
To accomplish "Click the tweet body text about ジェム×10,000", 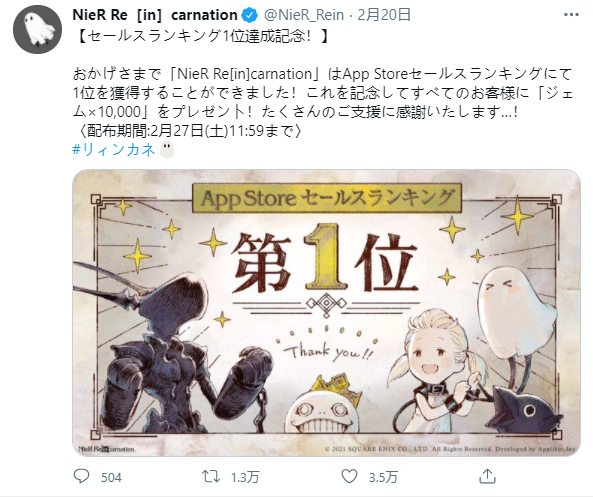I will [x=323, y=93].
